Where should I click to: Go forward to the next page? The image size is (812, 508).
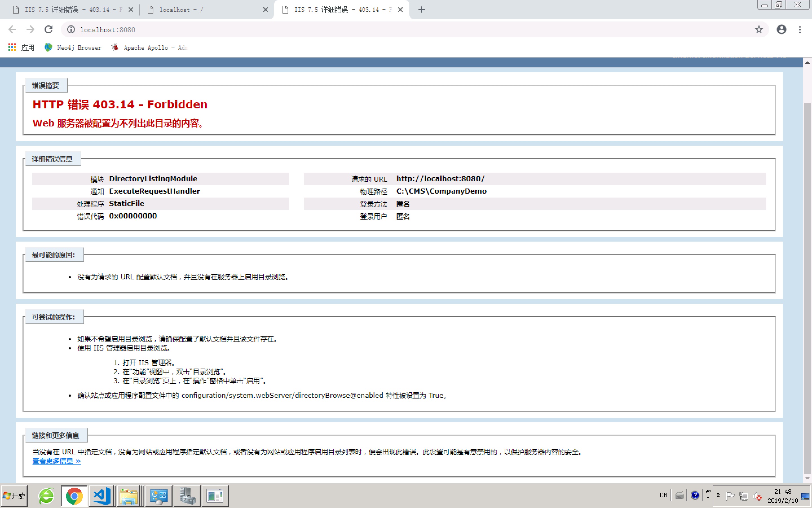(30, 30)
